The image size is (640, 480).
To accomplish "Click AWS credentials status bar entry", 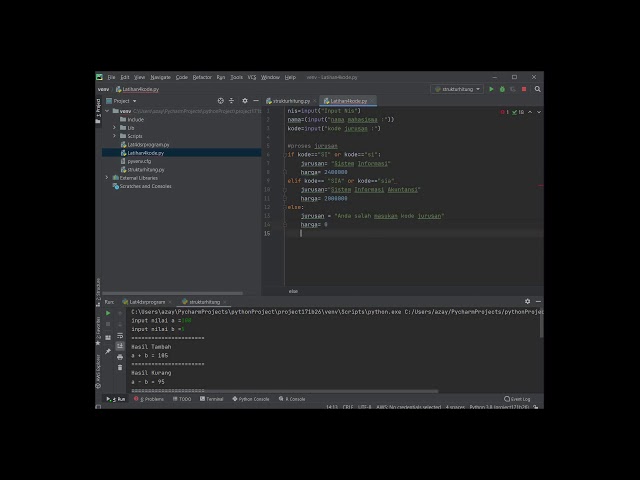I will pyautogui.click(x=409, y=407).
